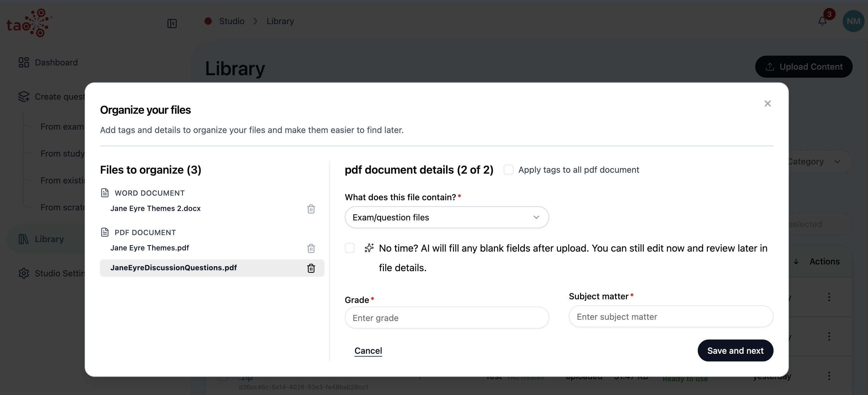Select Jane Eyre Themes.pdf file
The image size is (868, 395).
coord(150,248)
